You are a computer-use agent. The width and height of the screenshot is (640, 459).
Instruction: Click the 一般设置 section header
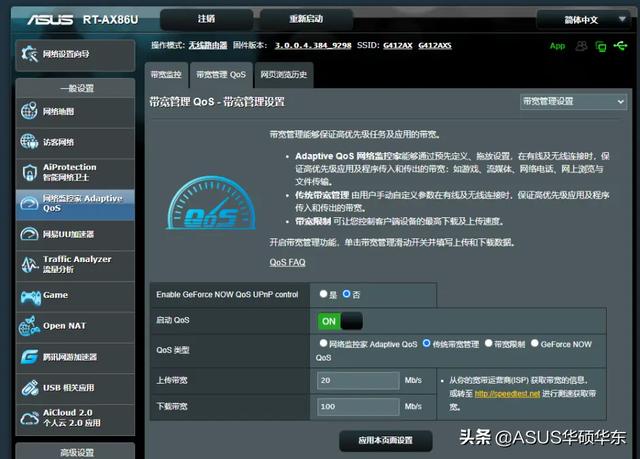tap(75, 88)
